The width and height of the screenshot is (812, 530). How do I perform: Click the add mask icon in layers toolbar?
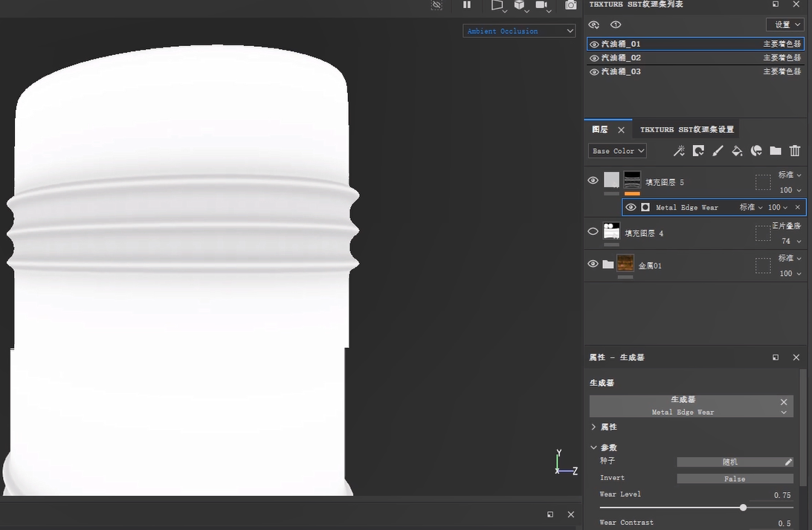tap(698, 151)
